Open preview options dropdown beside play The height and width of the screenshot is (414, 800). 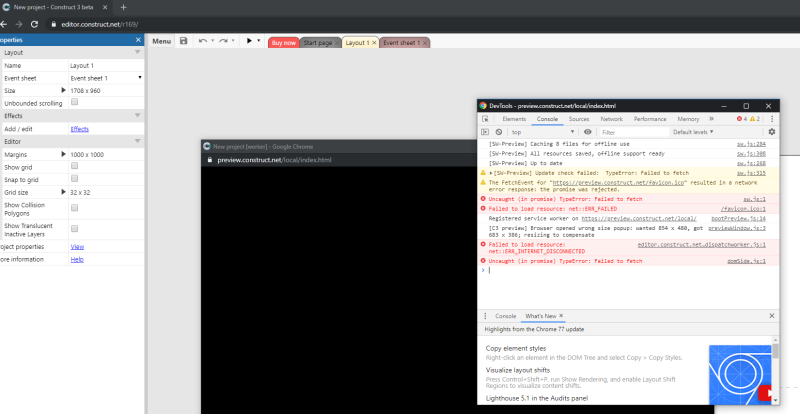258,41
